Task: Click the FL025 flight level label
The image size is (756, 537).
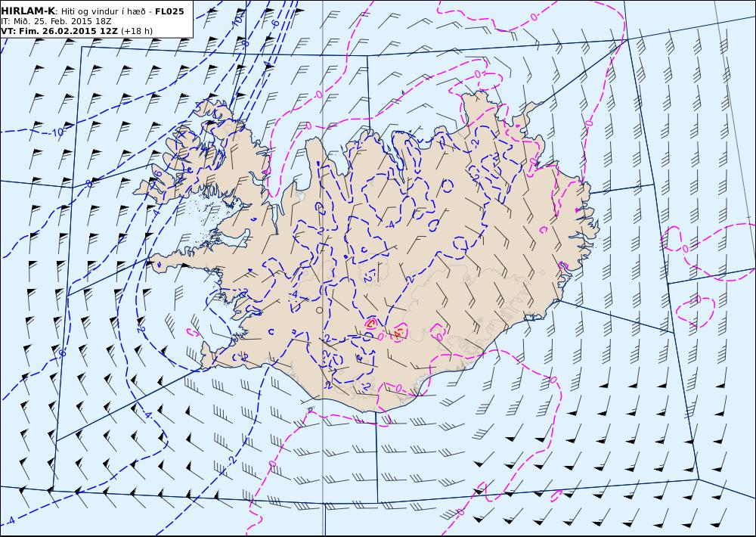Action: [169, 11]
